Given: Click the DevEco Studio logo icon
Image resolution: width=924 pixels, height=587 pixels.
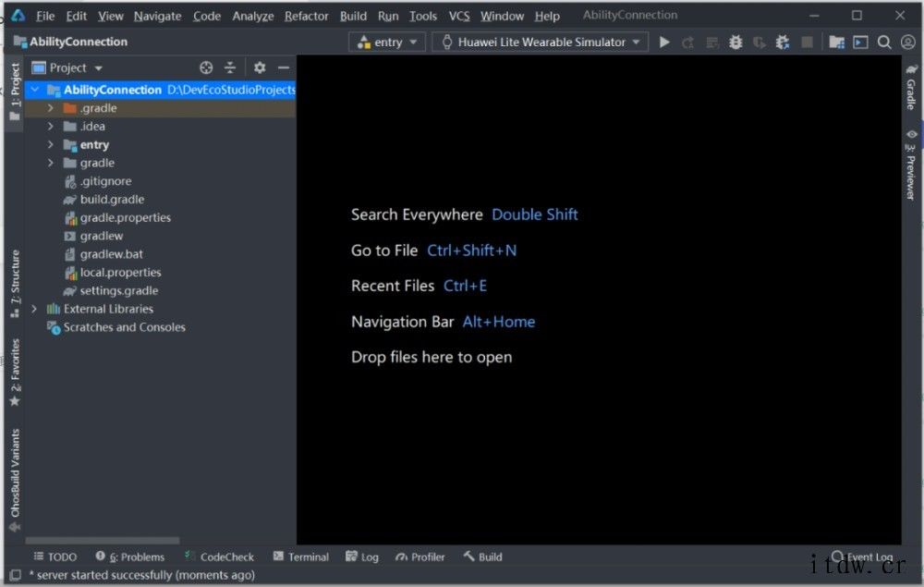Looking at the screenshot, I should pyautogui.click(x=18, y=16).
